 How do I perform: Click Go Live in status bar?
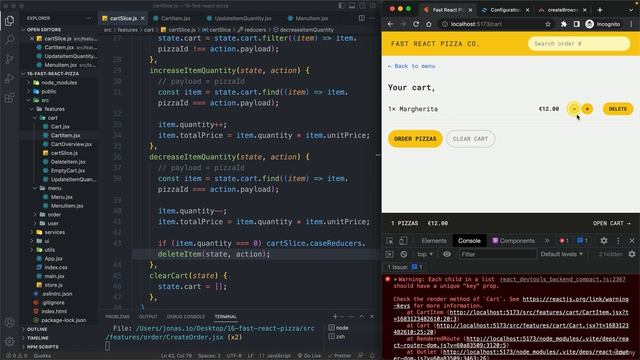click(x=309, y=356)
